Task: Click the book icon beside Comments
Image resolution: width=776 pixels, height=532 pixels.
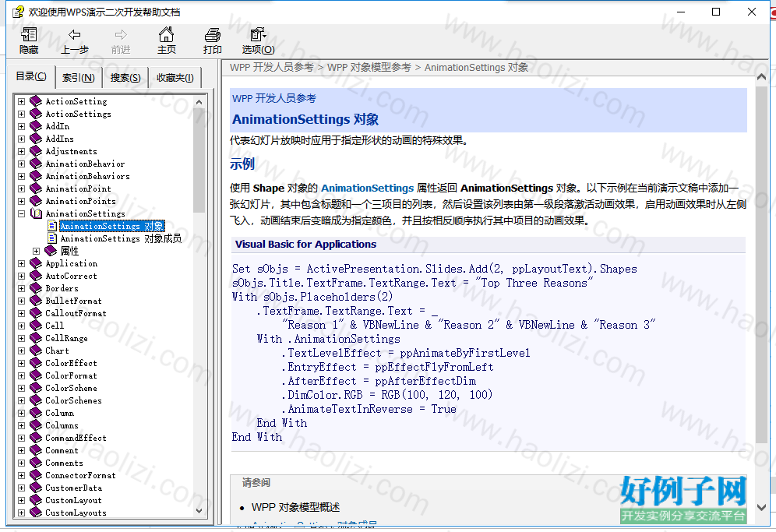Action: pyautogui.click(x=36, y=463)
